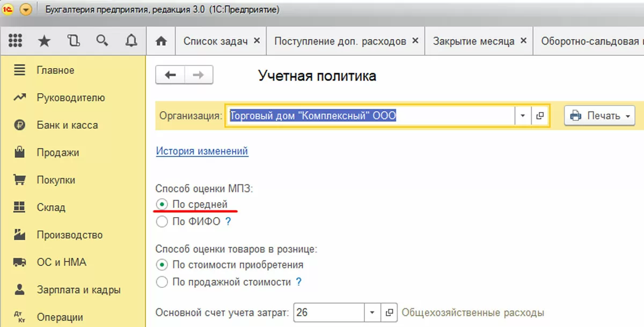Screen dimensions: 644x327
Task: Open the History clipboard icon
Action: pyautogui.click(x=74, y=41)
